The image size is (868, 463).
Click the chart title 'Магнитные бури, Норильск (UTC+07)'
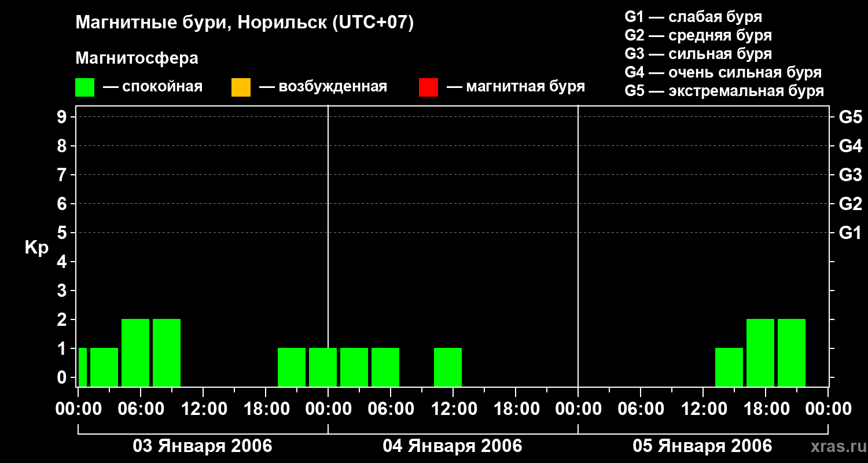[245, 24]
